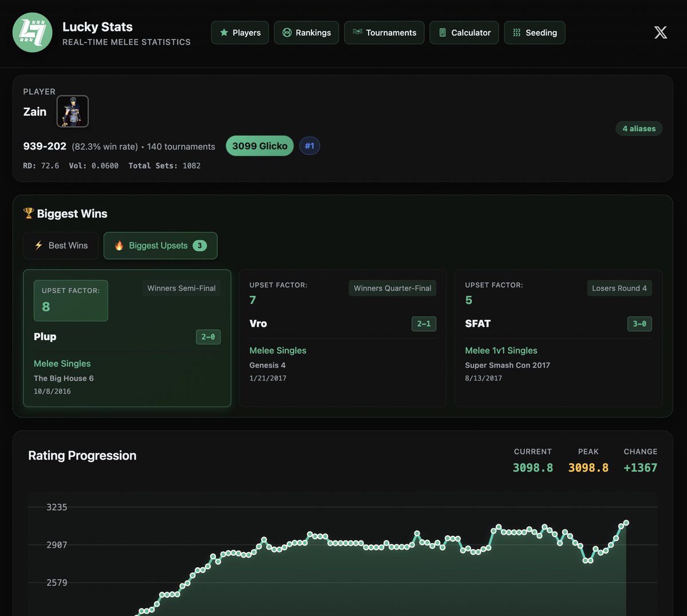Click the Plup opponent name
The image size is (687, 616).
coord(45,337)
